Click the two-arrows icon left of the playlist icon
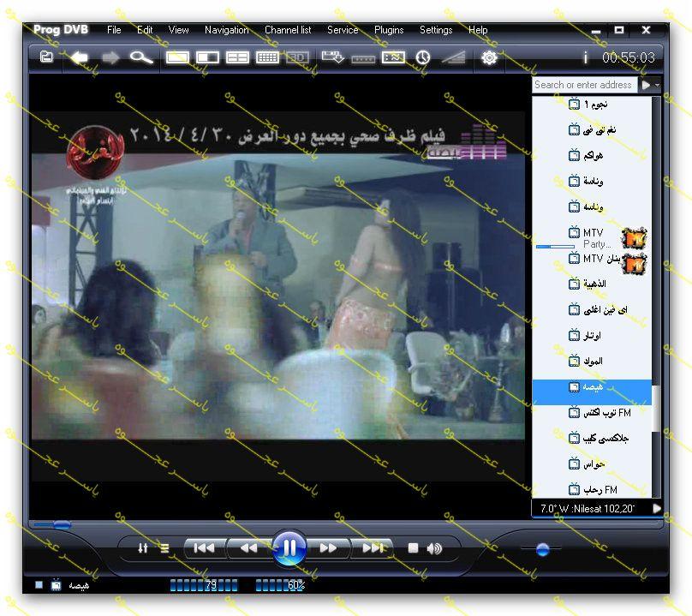The image size is (692, 616). (x=142, y=548)
